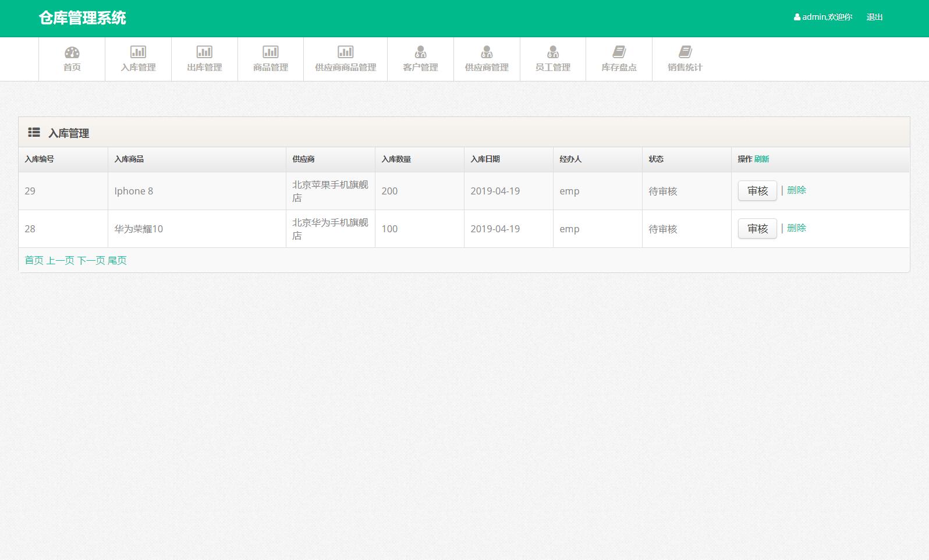Go to 出库管理 menu label
The height and width of the screenshot is (560, 929).
point(204,68)
